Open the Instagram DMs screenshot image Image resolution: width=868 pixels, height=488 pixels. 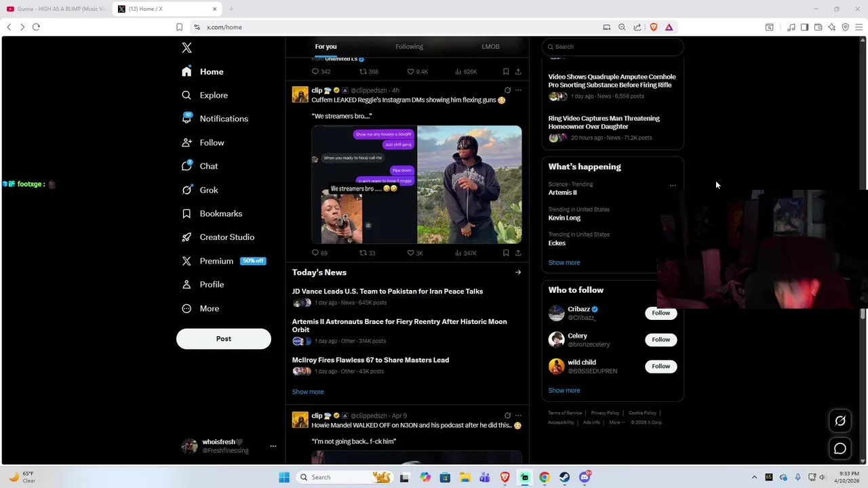tap(363, 184)
